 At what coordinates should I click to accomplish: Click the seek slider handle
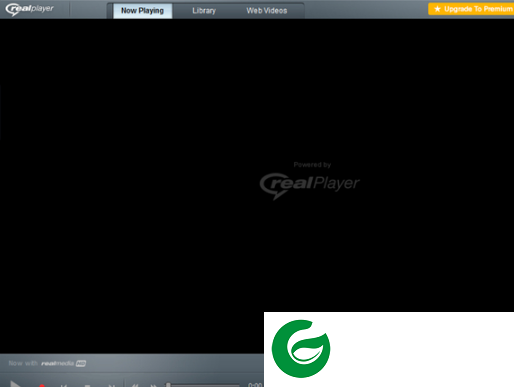click(168, 385)
